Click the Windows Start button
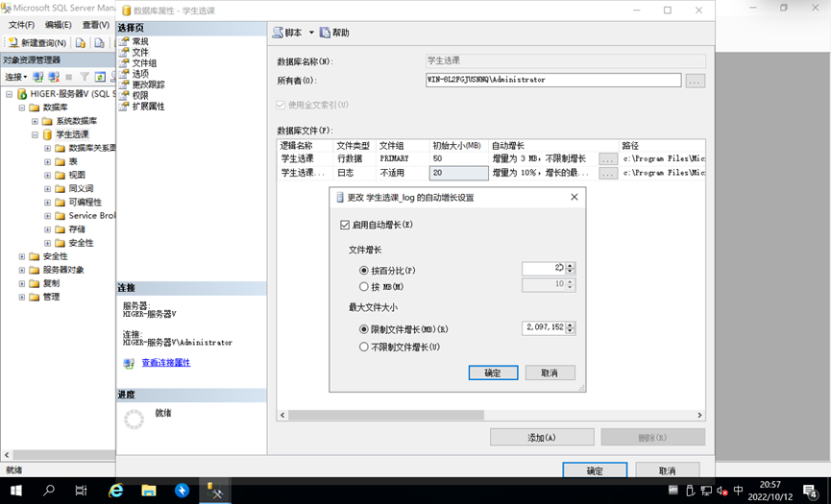 point(16,491)
